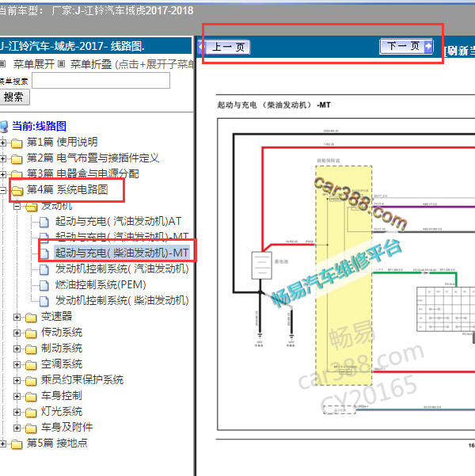The height and width of the screenshot is (476, 475).
Task: Click the 变速器 folder icon
Action: 31,318
